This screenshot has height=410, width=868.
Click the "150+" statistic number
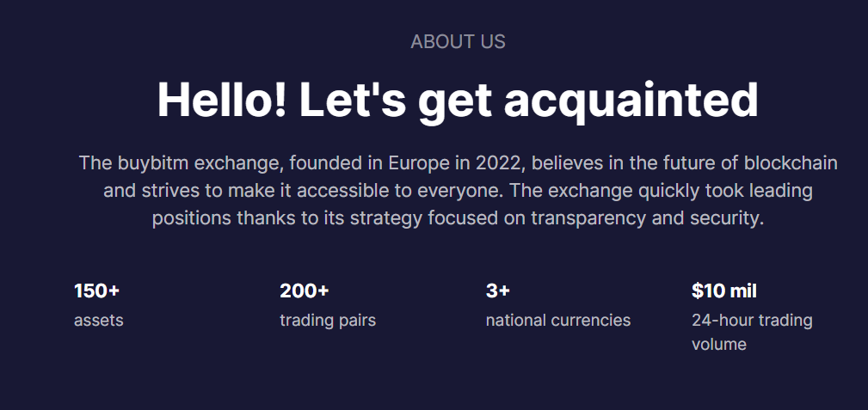pos(96,291)
